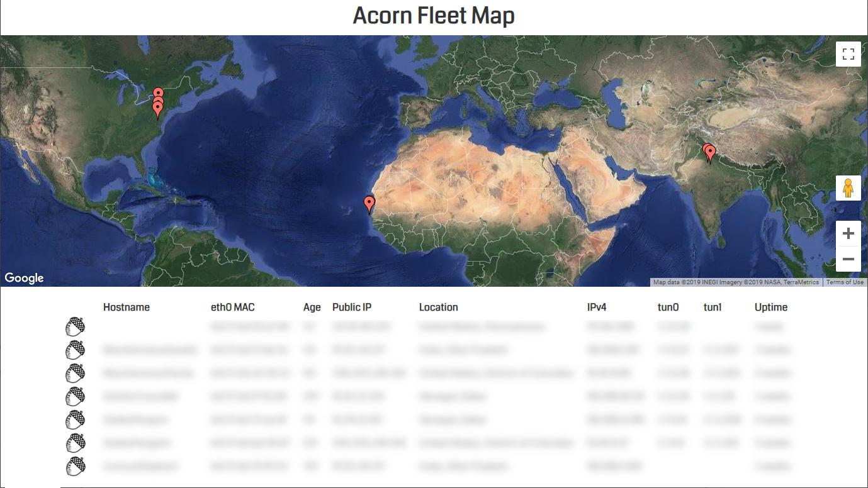868x488 pixels.
Task: Click the acorn icon in the second row
Action: (76, 350)
